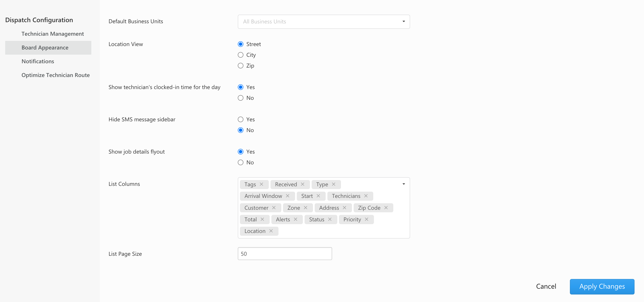Image resolution: width=644 pixels, height=302 pixels.
Task: Remove the Technicians column chip
Action: (x=366, y=196)
